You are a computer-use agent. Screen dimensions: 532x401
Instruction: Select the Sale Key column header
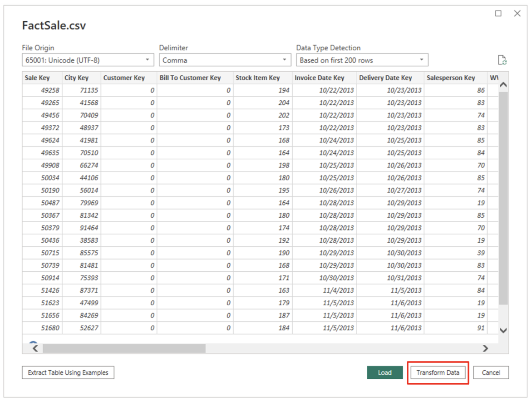pos(42,78)
